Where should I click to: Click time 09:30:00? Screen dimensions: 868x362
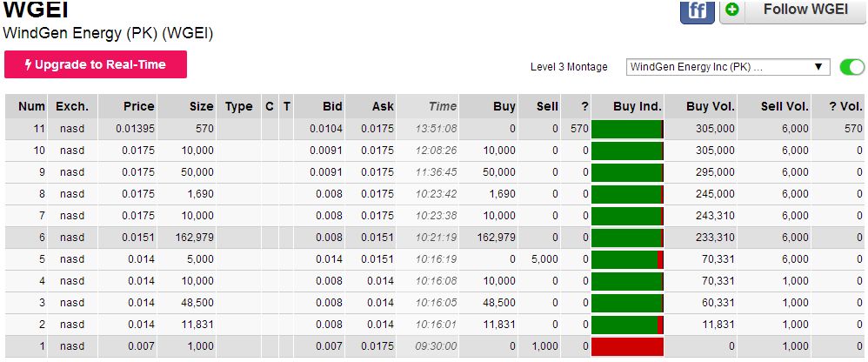tap(437, 346)
